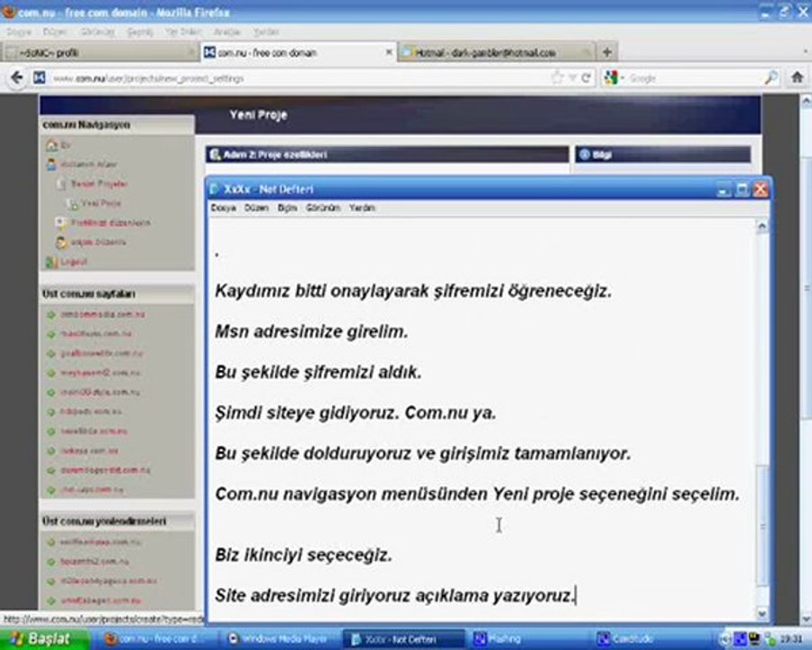Click the 'Biz ikinciyi seçeceğiz.' line
This screenshot has height=650, width=812.
tap(303, 555)
